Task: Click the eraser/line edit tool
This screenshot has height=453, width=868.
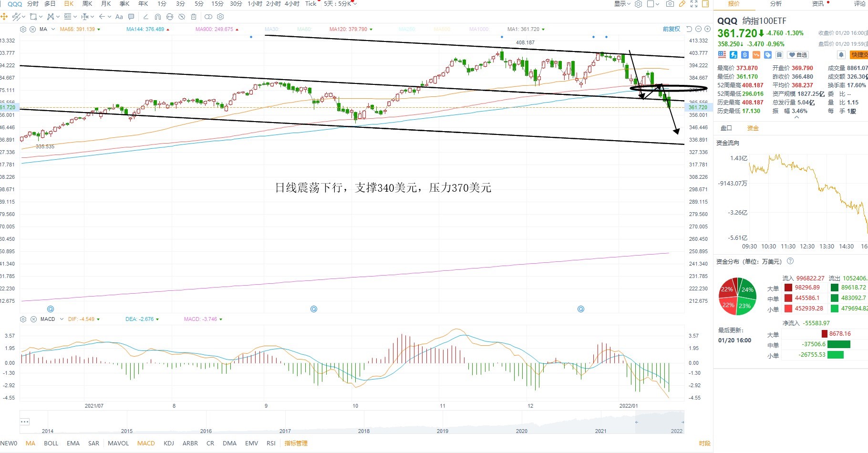Action: click(146, 17)
